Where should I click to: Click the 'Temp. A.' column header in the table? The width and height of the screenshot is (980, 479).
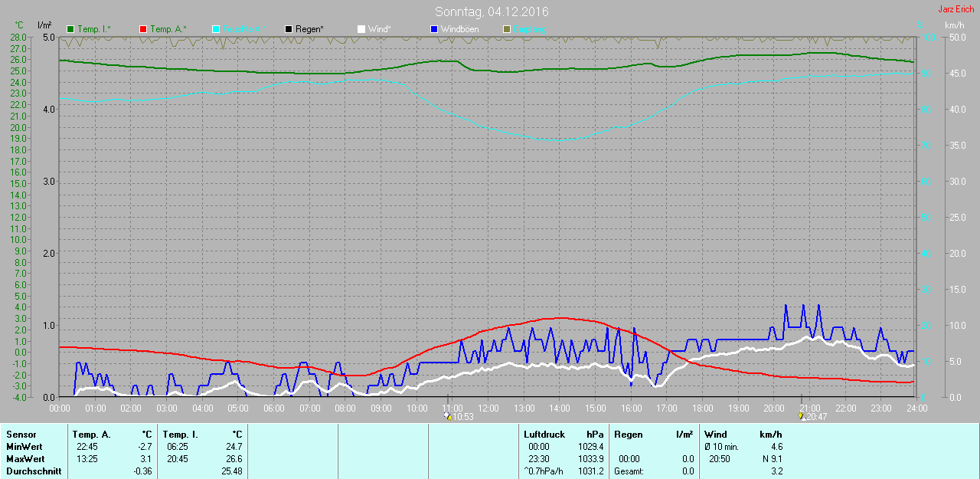tap(91, 435)
